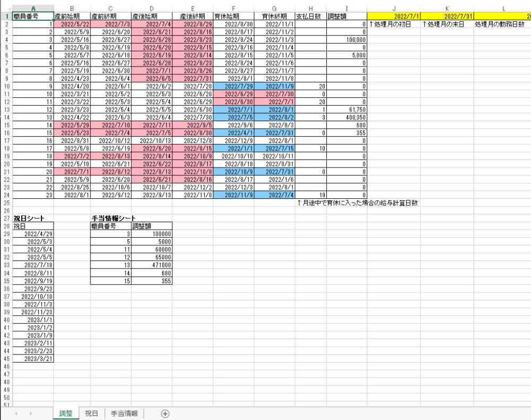Image resolution: width=531 pixels, height=420 pixels.
Task: Click the yellow cell showing 2022/7/1
Action: [393, 16]
